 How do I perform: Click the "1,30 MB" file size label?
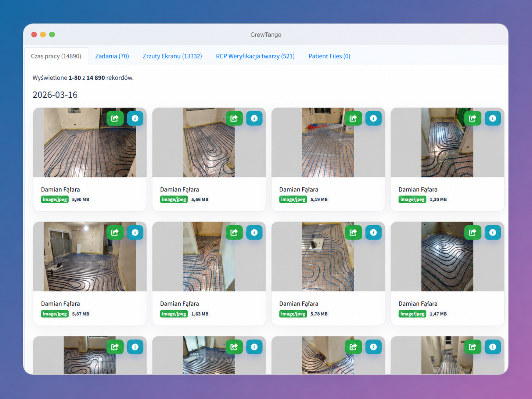tap(438, 199)
